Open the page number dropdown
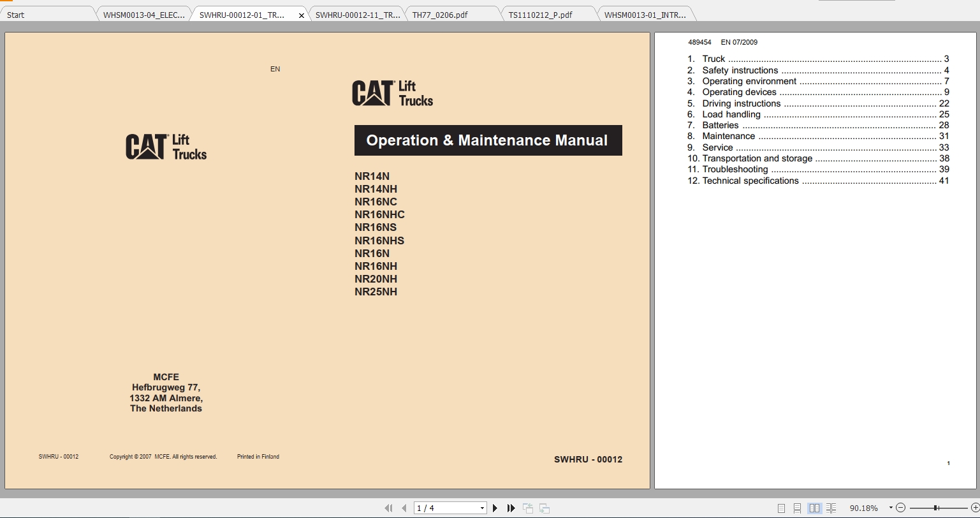The image size is (980, 518). (483, 507)
